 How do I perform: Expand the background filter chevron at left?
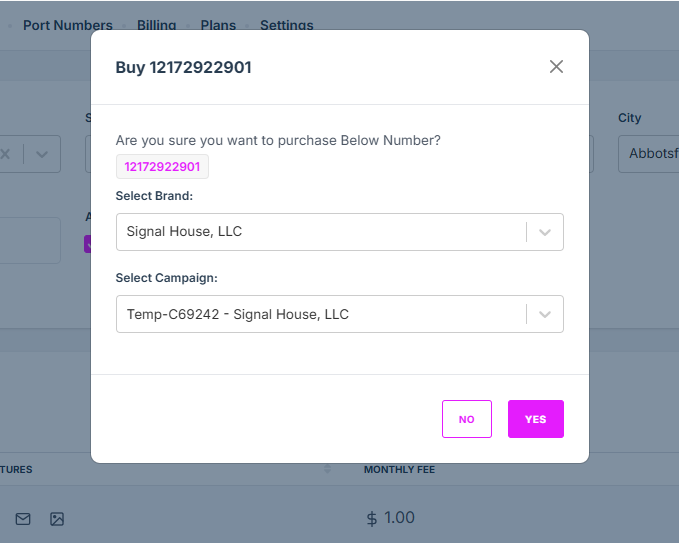42,154
